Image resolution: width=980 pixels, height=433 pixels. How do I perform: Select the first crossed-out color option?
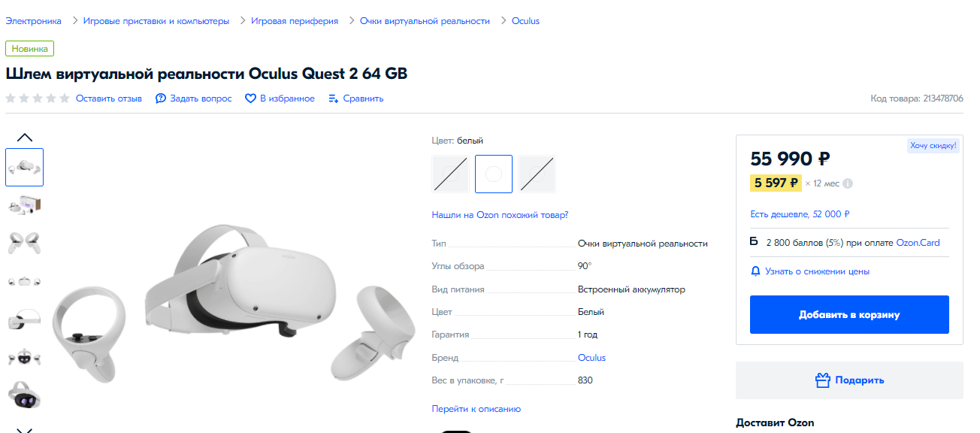451,174
